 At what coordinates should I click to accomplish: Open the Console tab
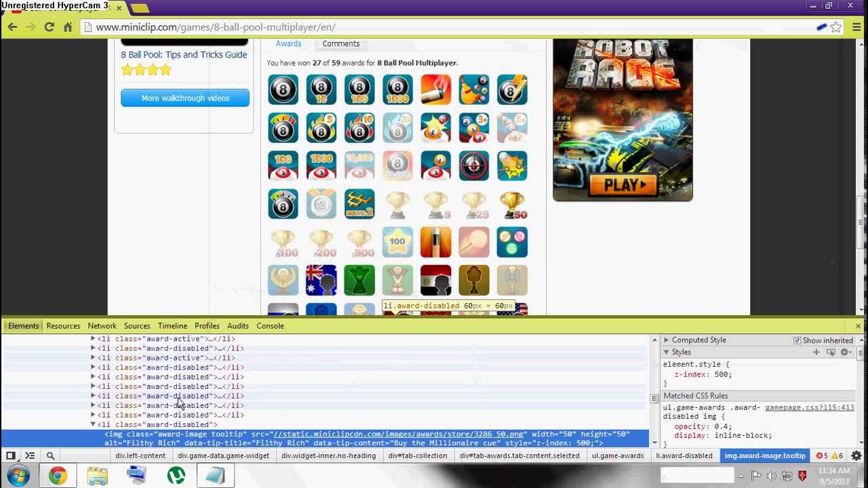(270, 326)
